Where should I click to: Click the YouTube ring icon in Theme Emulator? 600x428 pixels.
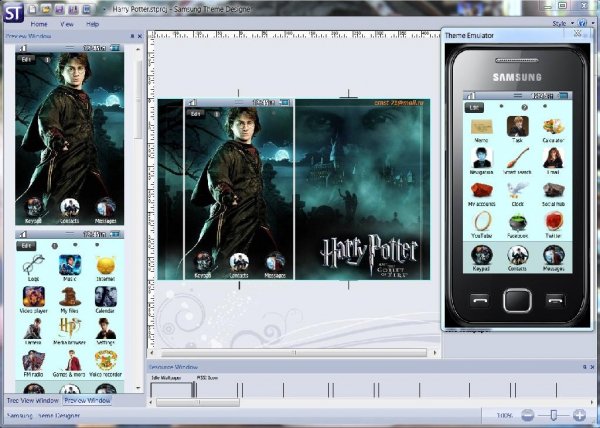tap(481, 222)
